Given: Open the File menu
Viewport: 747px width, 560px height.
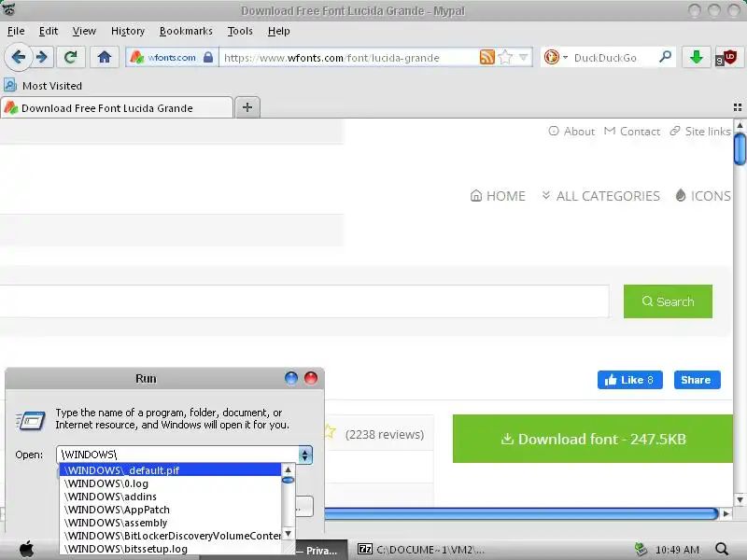Looking at the screenshot, I should [16, 31].
